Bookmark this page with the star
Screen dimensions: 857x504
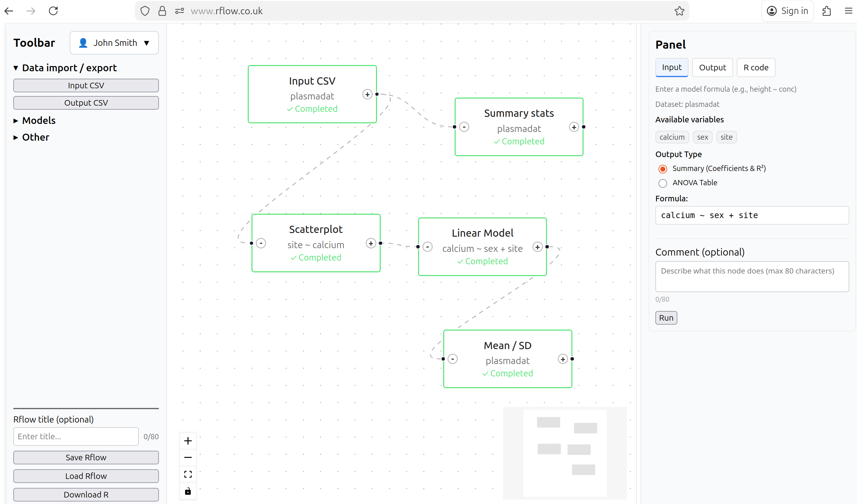tap(679, 11)
